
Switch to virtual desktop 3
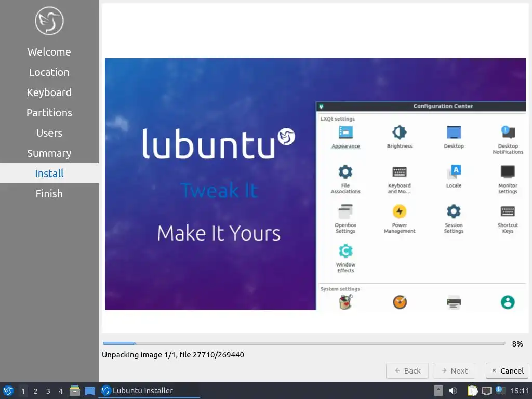[x=48, y=391]
